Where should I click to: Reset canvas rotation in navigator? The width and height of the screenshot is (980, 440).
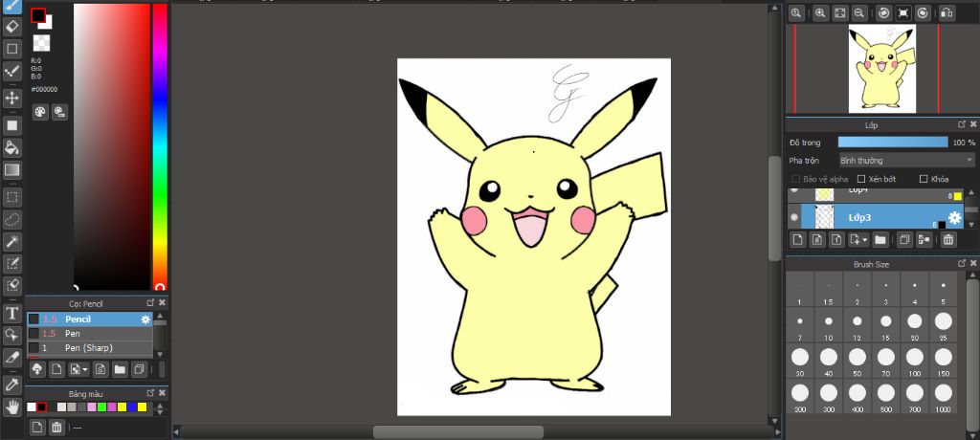pyautogui.click(x=903, y=12)
